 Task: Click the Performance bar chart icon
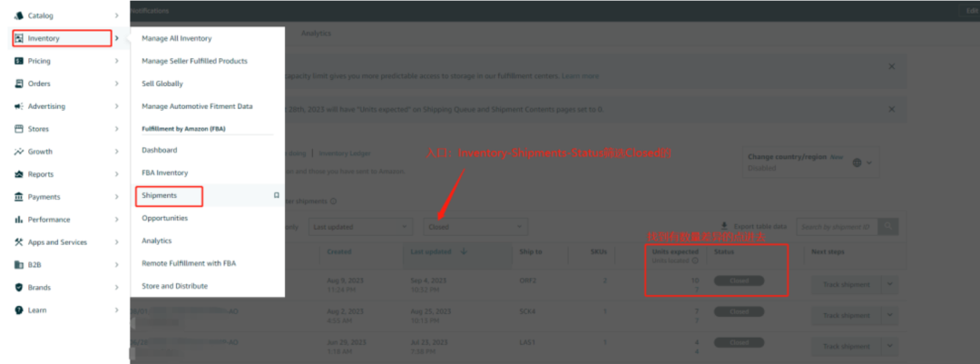(19, 220)
